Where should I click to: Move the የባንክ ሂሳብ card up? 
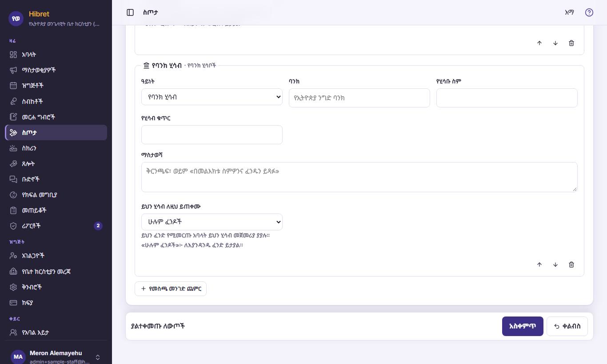[x=539, y=265]
